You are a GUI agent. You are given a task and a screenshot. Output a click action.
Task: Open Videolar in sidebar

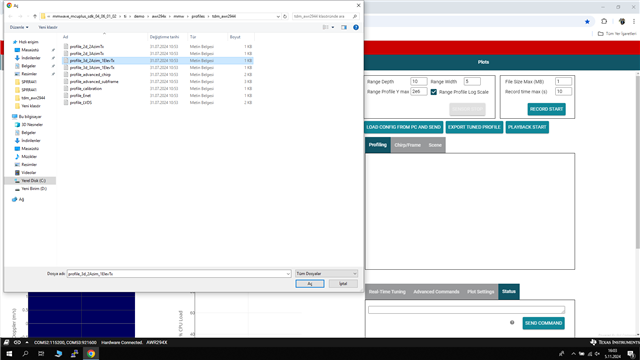[29, 173]
